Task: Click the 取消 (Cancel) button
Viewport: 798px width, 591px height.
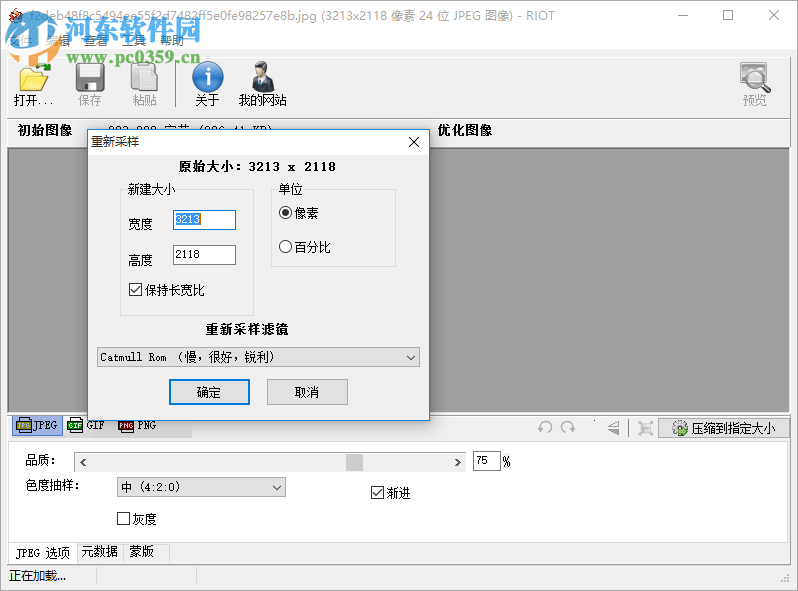Action: click(x=307, y=392)
